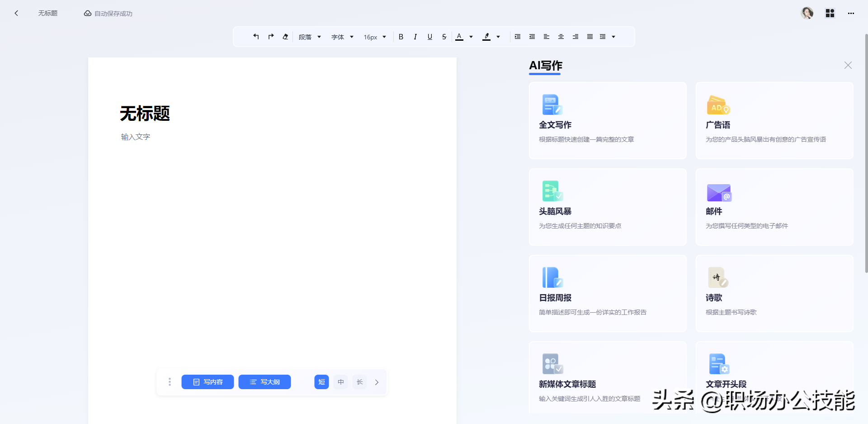Select the clear formatting eraser icon
Image resolution: width=868 pixels, height=424 pixels.
tap(285, 37)
